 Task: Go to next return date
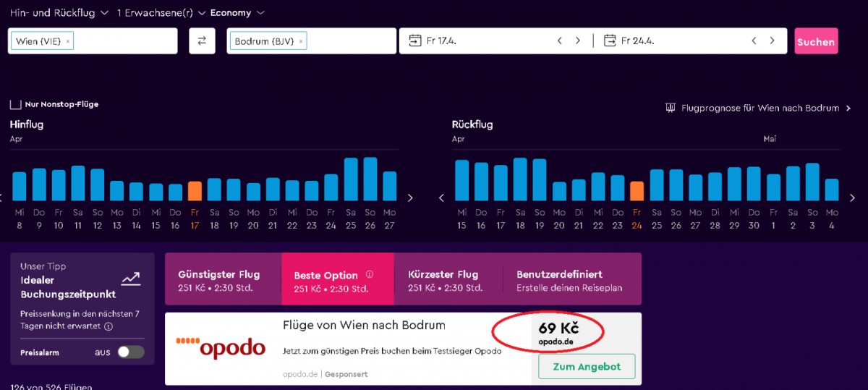point(772,41)
